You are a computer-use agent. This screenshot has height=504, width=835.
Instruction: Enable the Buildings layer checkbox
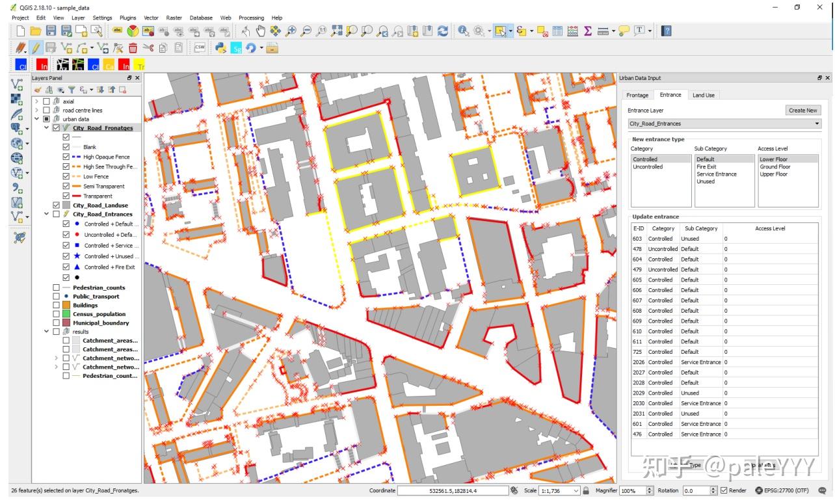57,305
